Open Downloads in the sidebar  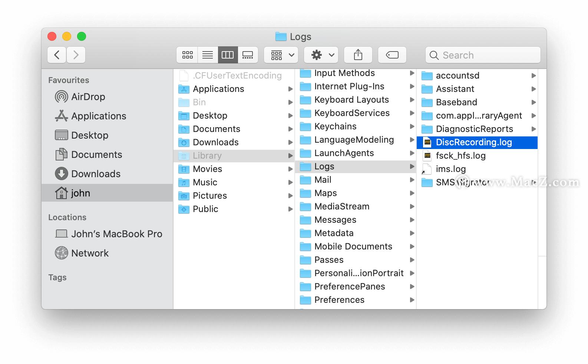(x=107, y=174)
